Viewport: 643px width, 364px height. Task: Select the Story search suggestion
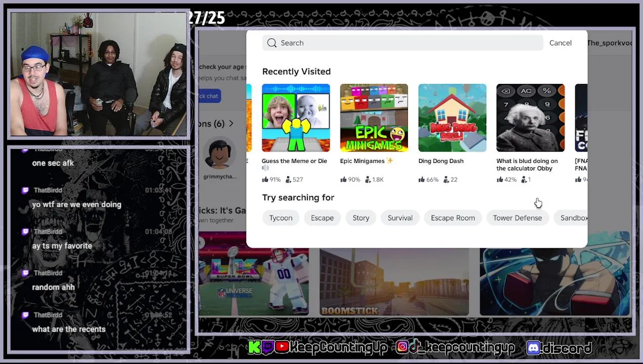(361, 218)
